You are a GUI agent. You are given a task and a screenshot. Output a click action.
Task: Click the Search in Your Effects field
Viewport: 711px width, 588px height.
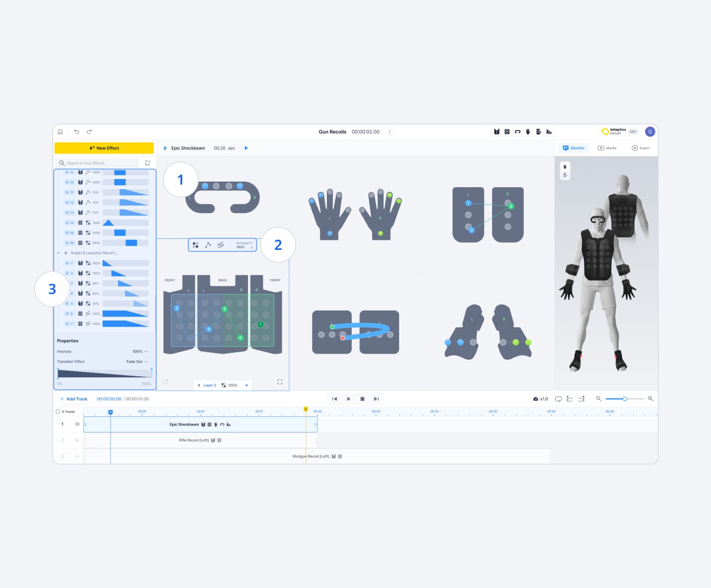(x=98, y=163)
